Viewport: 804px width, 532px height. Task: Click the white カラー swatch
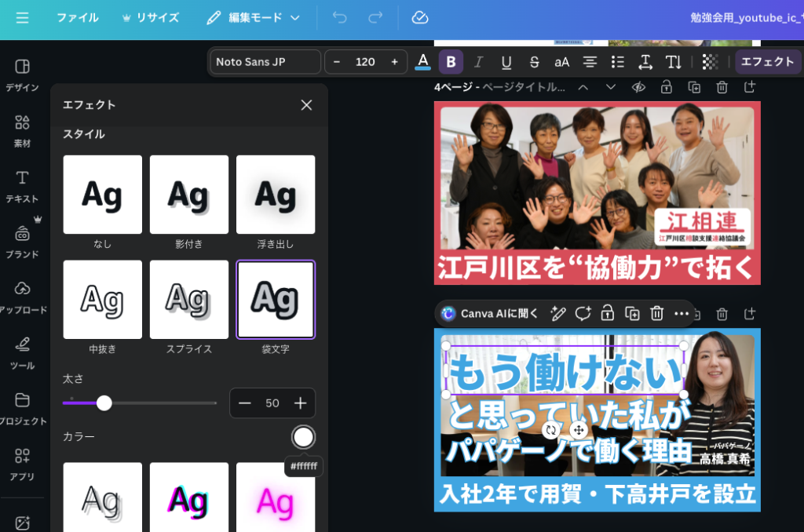click(x=303, y=437)
